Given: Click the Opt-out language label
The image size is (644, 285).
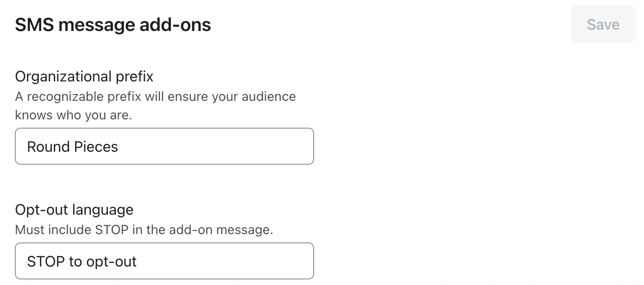Looking at the screenshot, I should click(74, 210).
